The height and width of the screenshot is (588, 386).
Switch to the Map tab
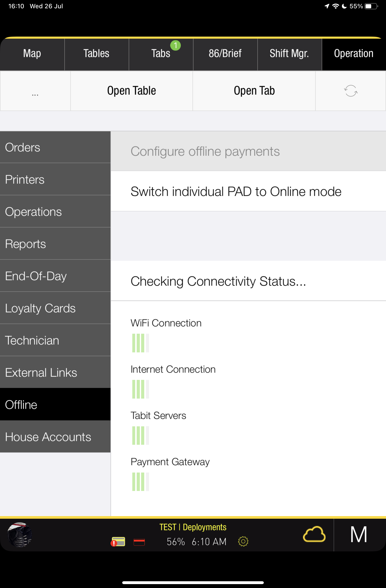click(x=32, y=54)
